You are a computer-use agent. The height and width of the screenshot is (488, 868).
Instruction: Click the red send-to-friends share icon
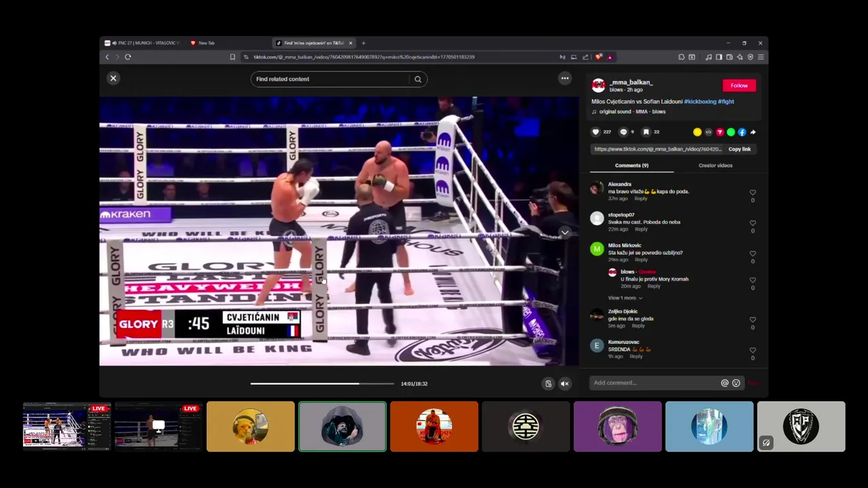pos(719,132)
